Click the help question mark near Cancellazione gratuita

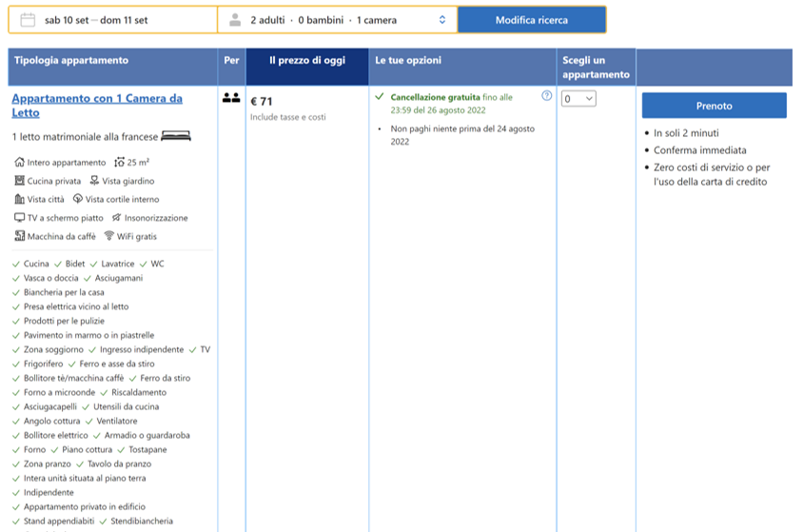[546, 96]
